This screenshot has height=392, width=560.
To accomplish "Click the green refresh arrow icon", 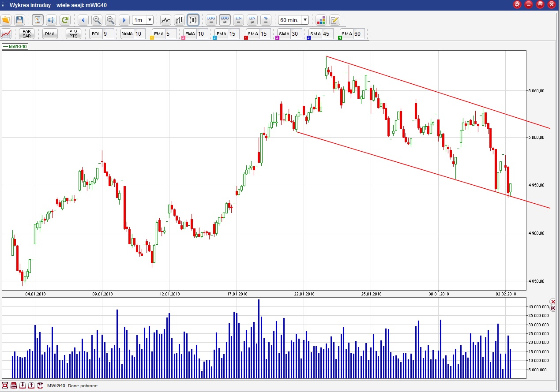I will (65, 20).
